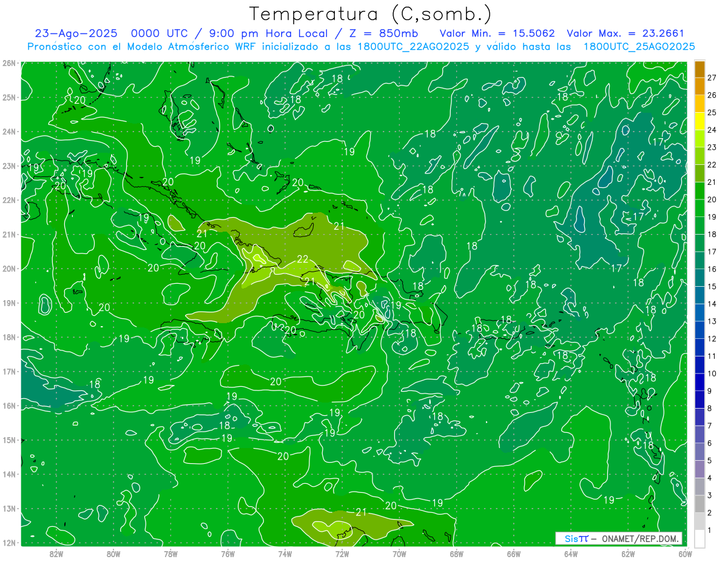The height and width of the screenshot is (562, 728).
Task: Click the '74W' longitude label
Action: 285,554
